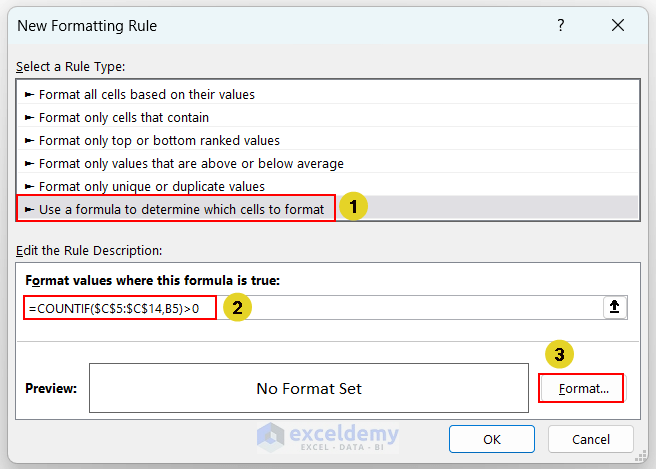Screen dimensions: 656x469
Task: Click yellow step 1 marker badge
Action: point(353,208)
